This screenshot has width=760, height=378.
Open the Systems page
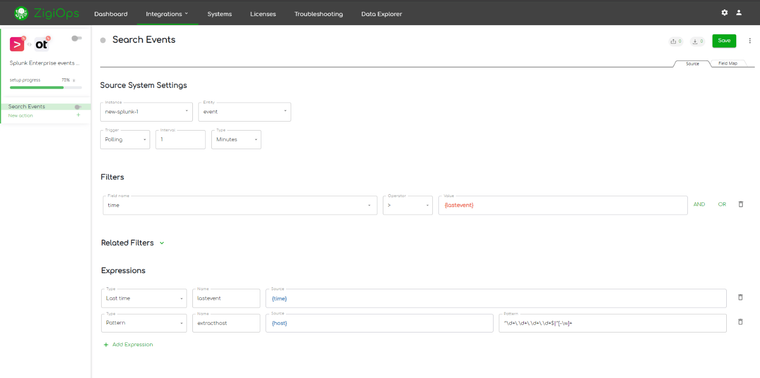(x=220, y=14)
